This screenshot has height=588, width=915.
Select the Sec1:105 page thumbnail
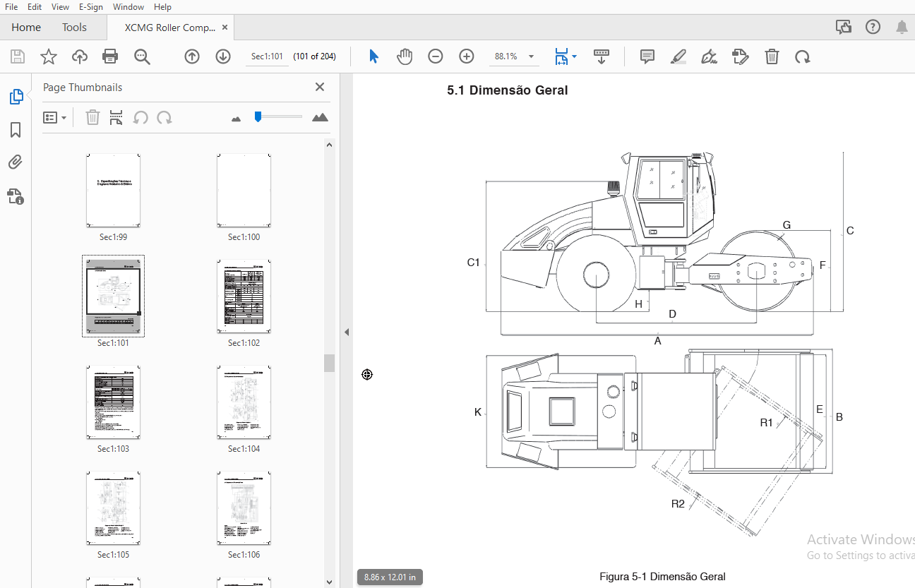point(113,508)
